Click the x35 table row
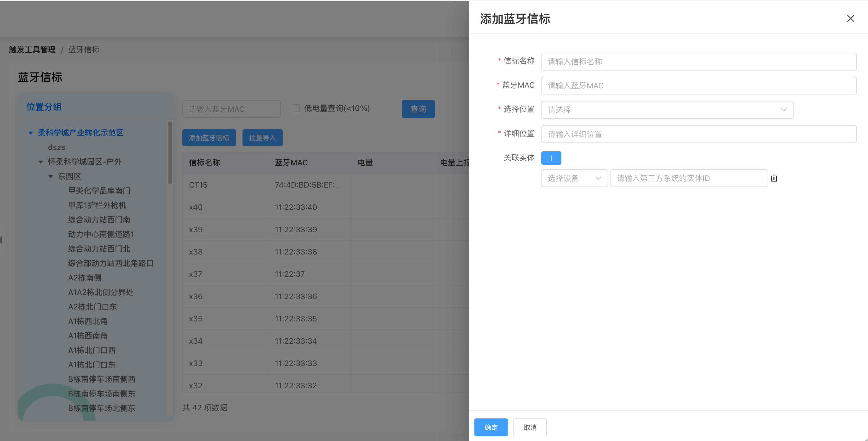Screen dimensions: 868x441 (x=326, y=319)
